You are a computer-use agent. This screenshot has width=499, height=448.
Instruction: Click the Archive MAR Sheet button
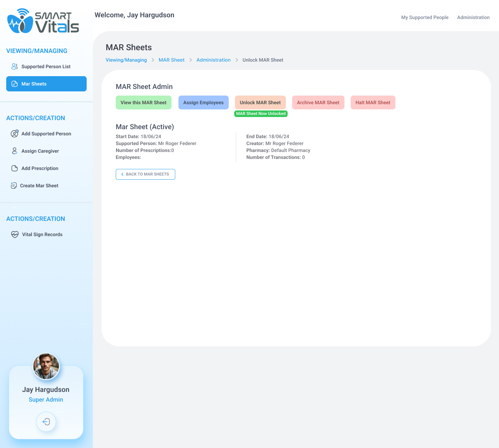click(318, 102)
